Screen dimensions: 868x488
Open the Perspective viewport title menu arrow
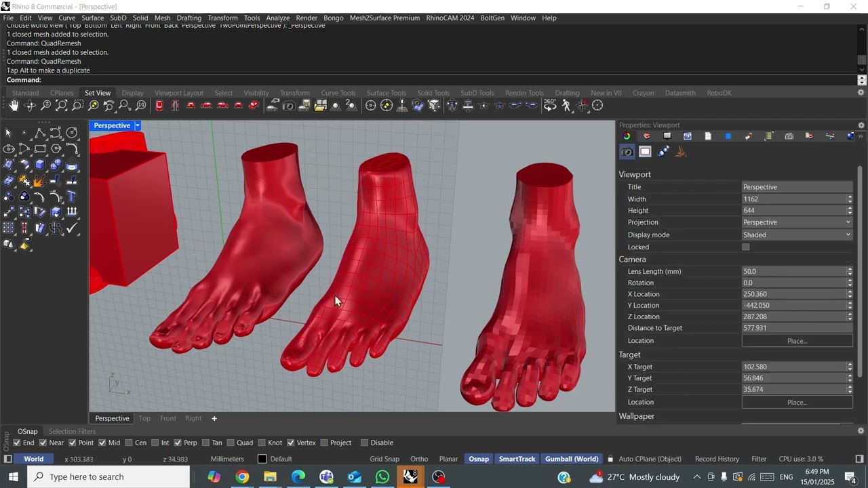138,125
